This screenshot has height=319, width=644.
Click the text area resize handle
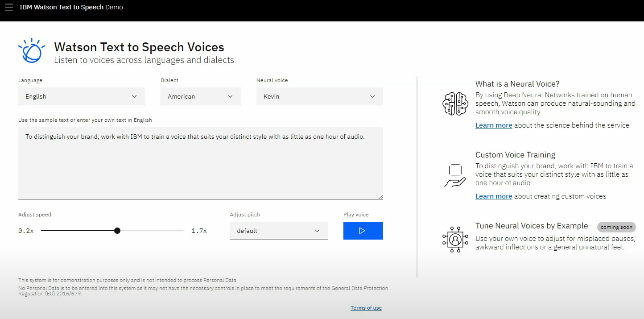click(380, 197)
